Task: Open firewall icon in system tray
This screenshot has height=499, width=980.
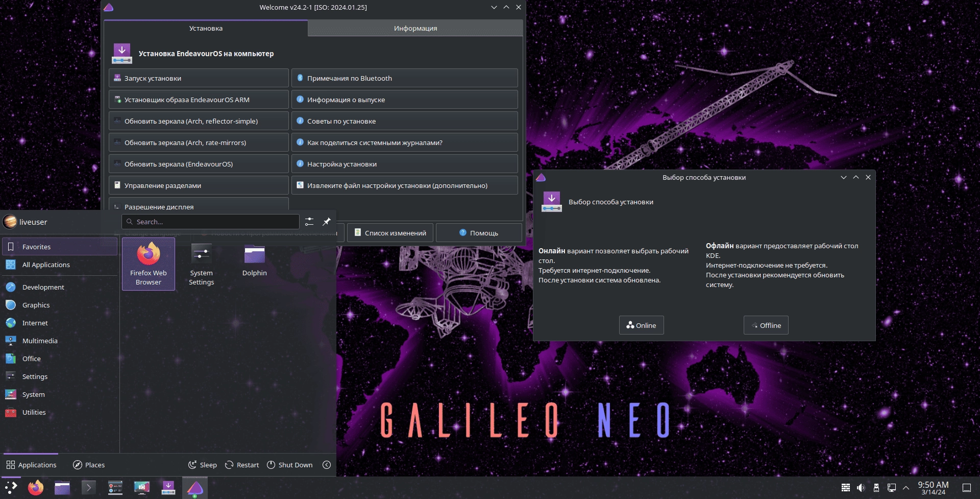Action: (x=846, y=488)
